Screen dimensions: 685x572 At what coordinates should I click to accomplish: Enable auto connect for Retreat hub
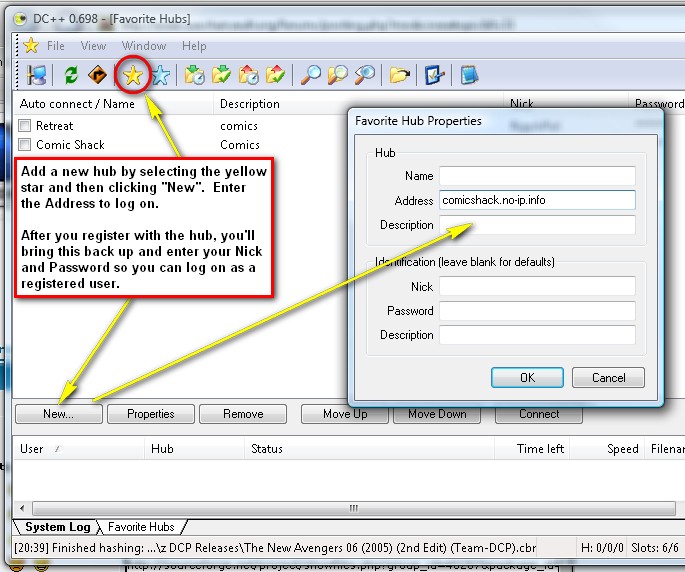(25, 126)
